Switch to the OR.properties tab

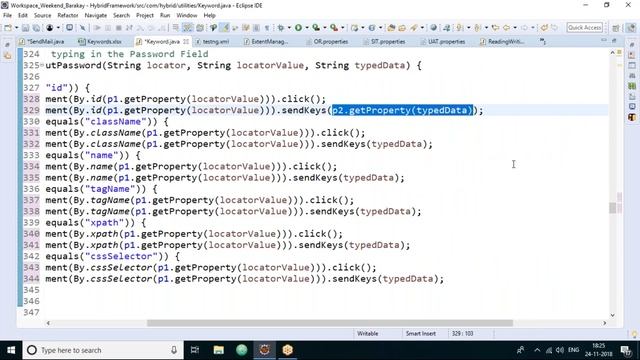click(x=327, y=42)
